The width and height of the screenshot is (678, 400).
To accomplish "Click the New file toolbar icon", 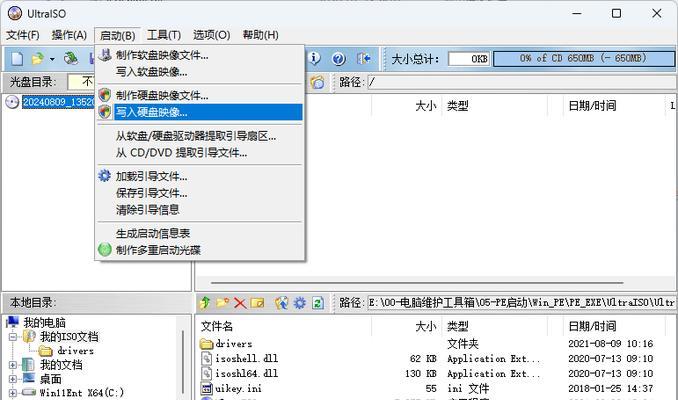I will pos(17,58).
